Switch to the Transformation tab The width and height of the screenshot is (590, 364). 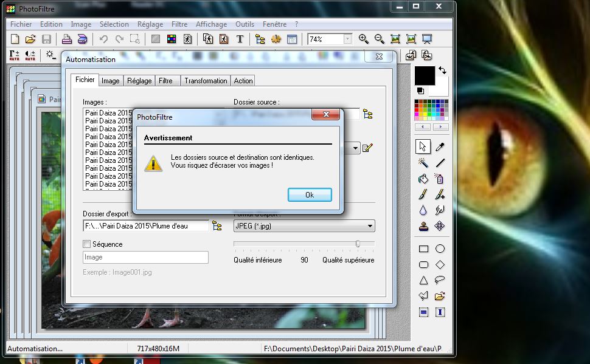[x=206, y=81]
